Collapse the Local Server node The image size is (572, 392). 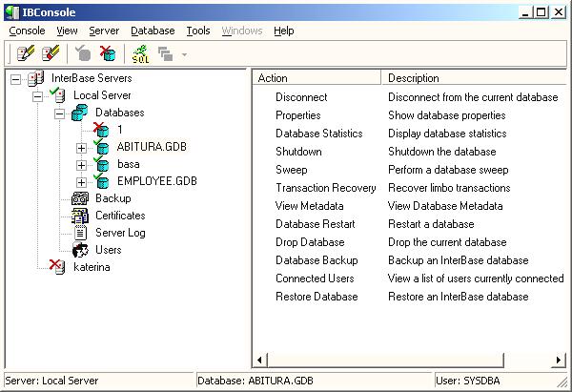point(37,96)
